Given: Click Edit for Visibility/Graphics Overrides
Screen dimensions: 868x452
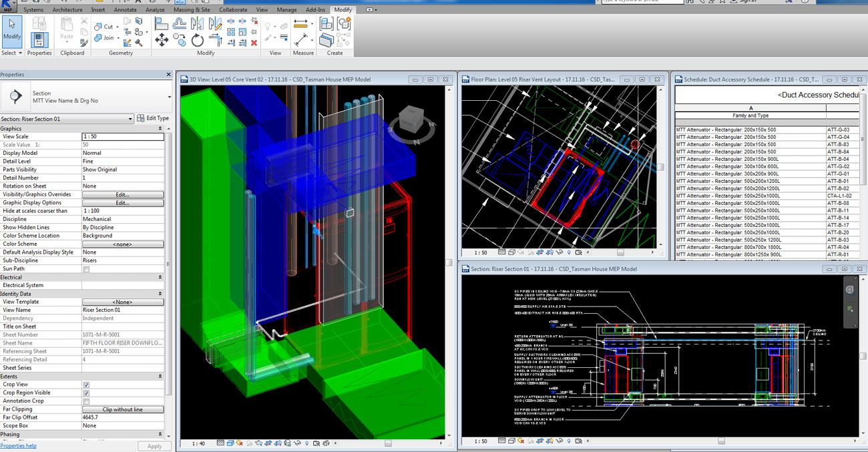Looking at the screenshot, I should click(123, 194).
